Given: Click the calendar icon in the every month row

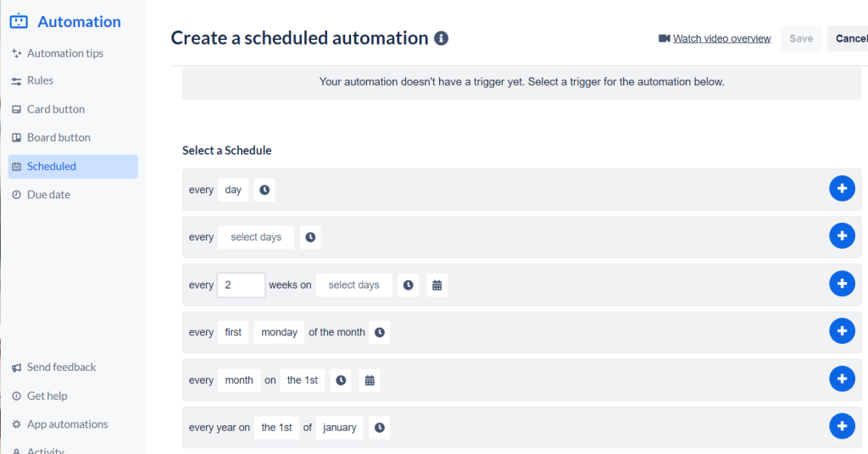Looking at the screenshot, I should coord(370,380).
